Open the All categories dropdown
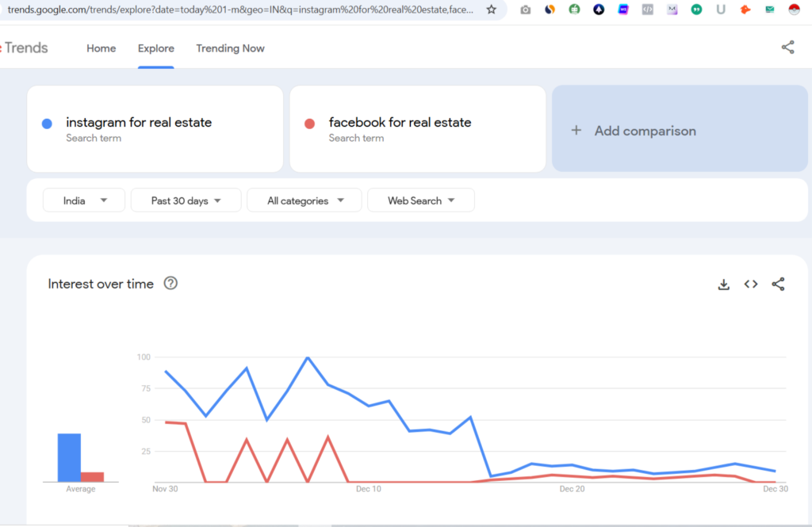 tap(304, 200)
